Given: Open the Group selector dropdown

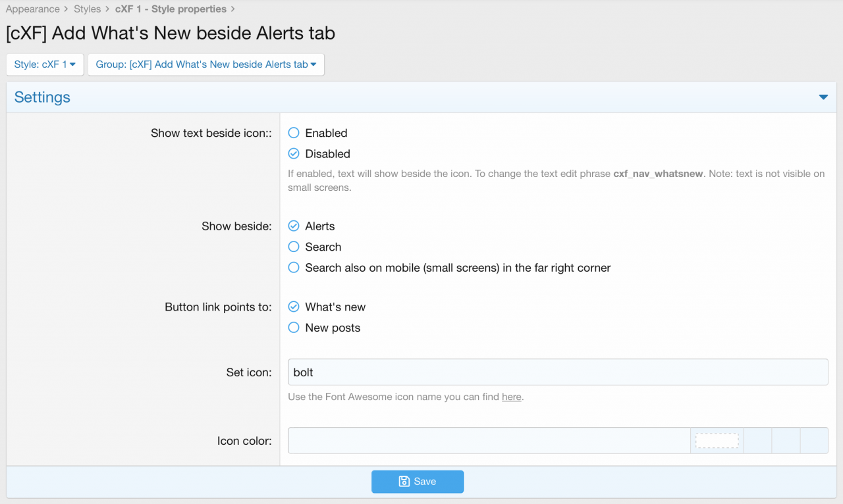Looking at the screenshot, I should (205, 64).
